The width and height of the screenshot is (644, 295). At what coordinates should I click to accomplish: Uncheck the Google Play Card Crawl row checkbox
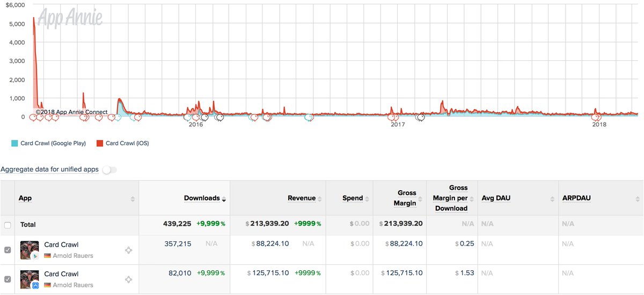8,250
